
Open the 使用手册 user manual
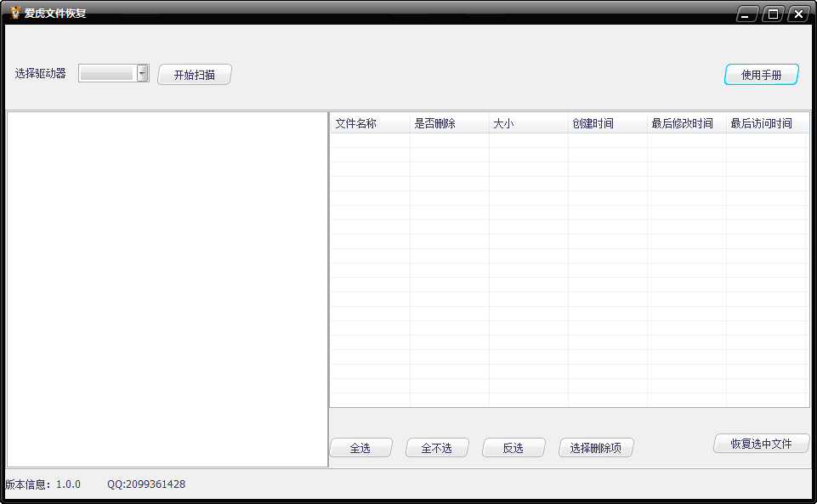tap(761, 74)
